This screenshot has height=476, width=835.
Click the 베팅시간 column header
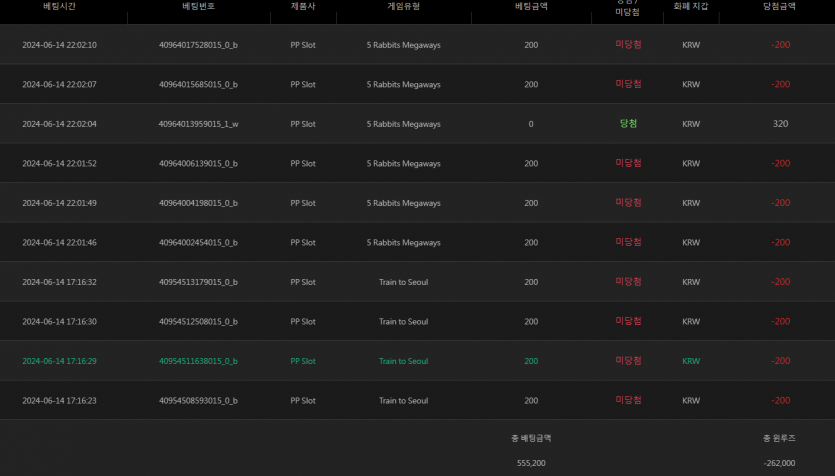[x=59, y=6]
